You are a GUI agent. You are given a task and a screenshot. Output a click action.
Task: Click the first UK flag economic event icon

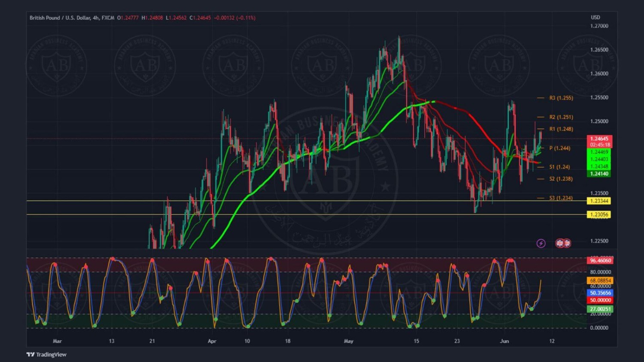click(x=559, y=243)
